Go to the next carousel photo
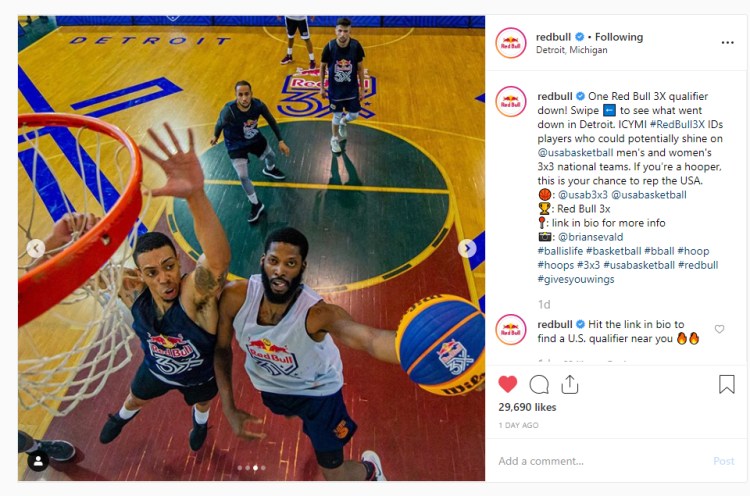The width and height of the screenshot is (750, 496). click(467, 248)
